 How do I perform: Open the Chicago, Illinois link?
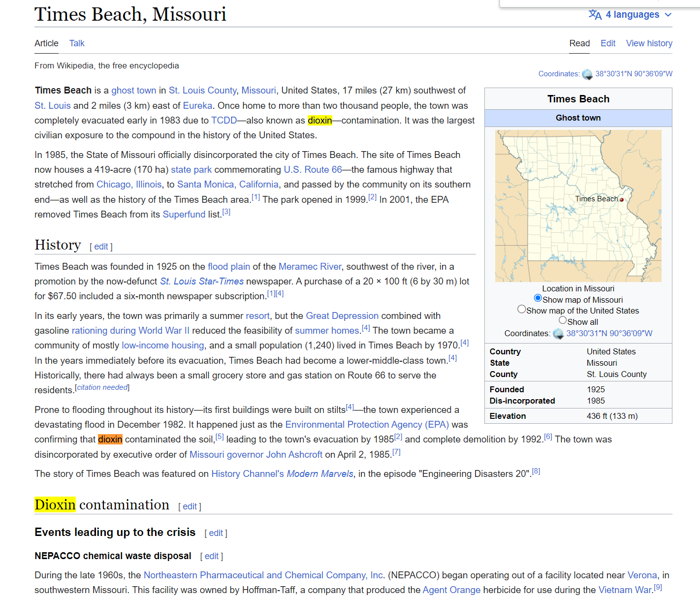[129, 185]
